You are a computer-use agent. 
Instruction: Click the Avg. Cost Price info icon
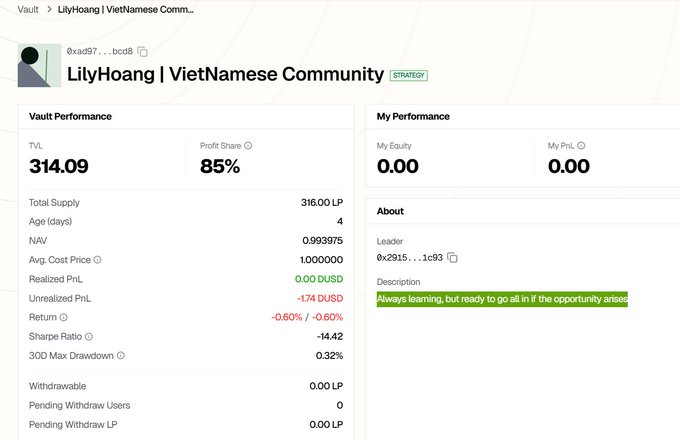tap(98, 260)
